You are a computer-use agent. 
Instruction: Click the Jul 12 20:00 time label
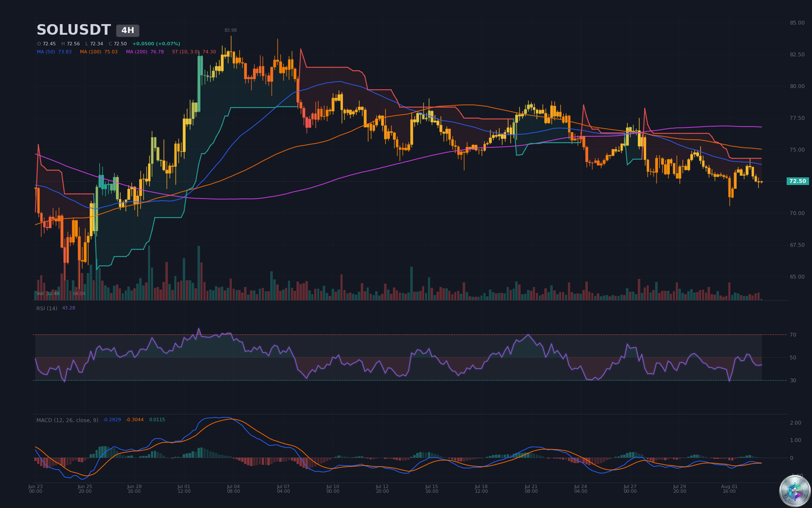pos(382,489)
